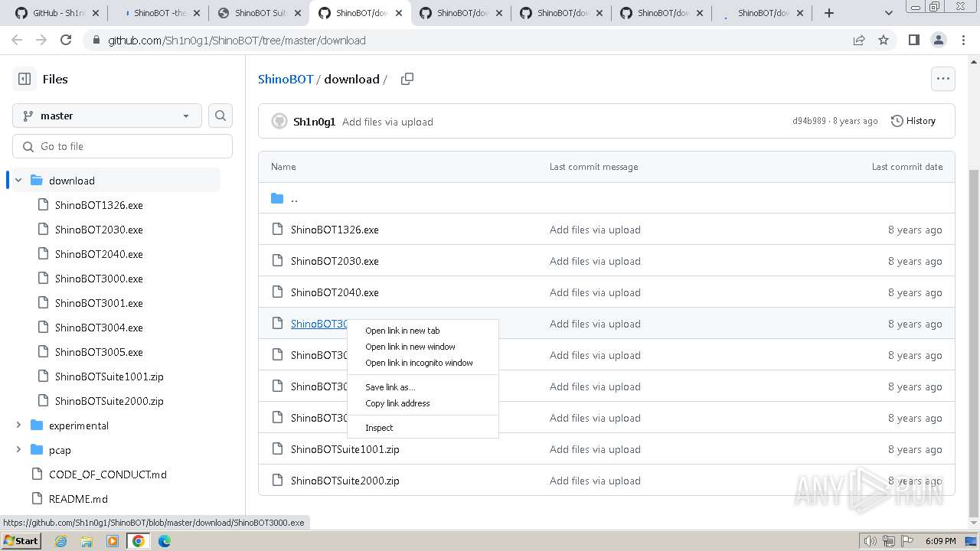Search the repository with the magnifier button
The image size is (980, 551).
(220, 116)
